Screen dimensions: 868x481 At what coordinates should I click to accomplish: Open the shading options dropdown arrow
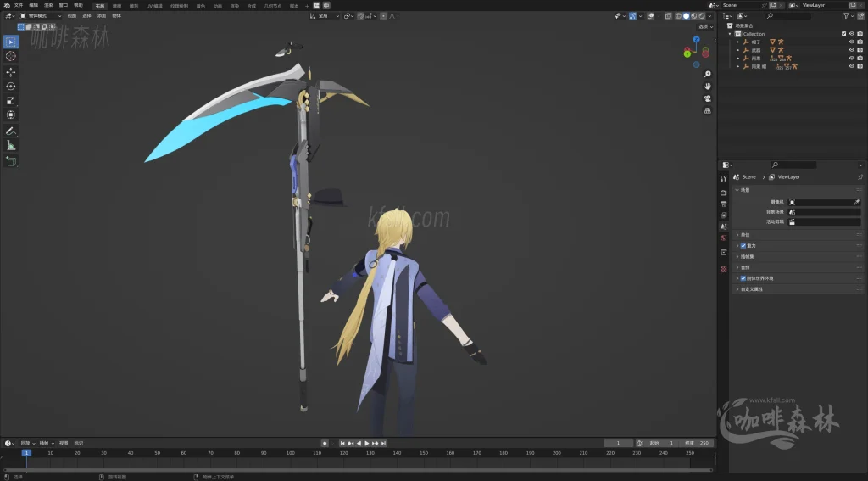[x=710, y=16]
